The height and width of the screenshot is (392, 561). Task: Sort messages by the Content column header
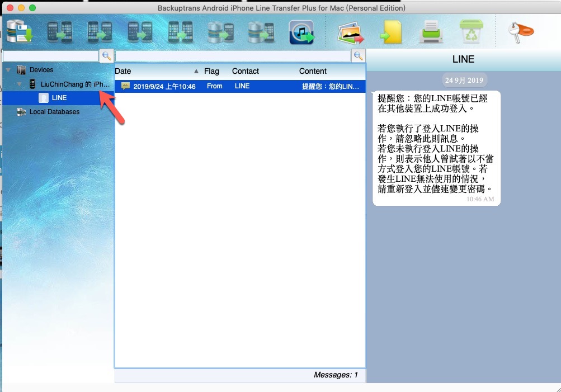tap(313, 71)
